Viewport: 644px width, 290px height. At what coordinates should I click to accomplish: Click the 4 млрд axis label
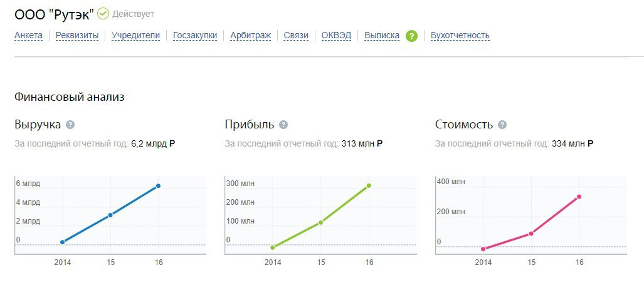[28, 202]
